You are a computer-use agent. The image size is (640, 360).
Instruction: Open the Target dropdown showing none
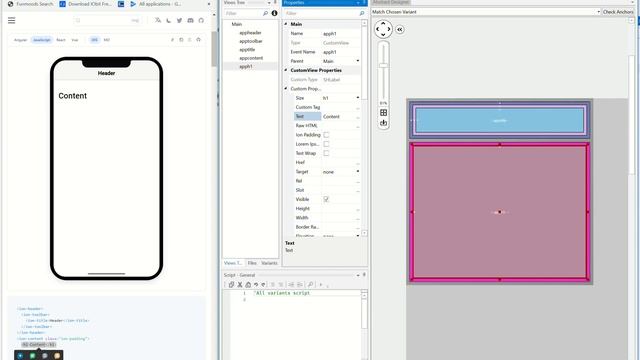pyautogui.click(x=358, y=171)
